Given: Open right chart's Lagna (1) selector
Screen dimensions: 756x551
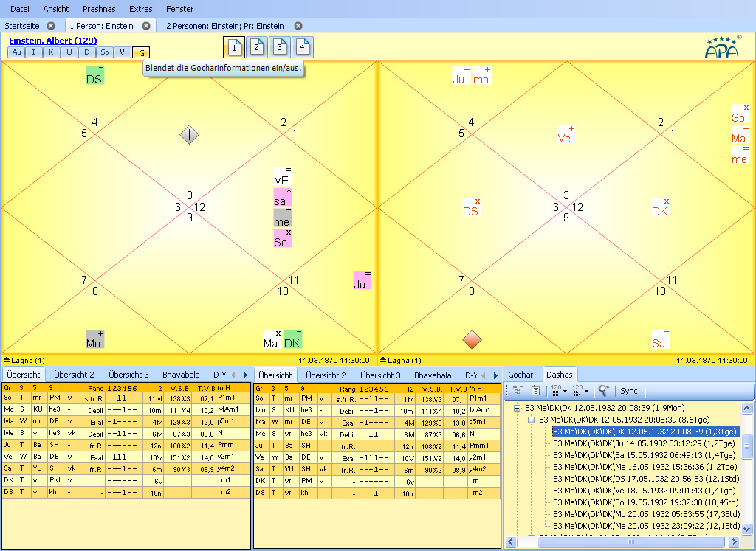Looking at the screenshot, I should tap(401, 360).
